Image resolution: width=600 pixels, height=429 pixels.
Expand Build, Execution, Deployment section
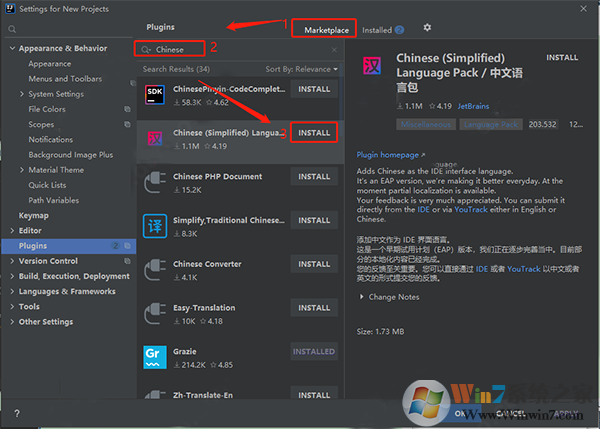pyautogui.click(x=12, y=276)
